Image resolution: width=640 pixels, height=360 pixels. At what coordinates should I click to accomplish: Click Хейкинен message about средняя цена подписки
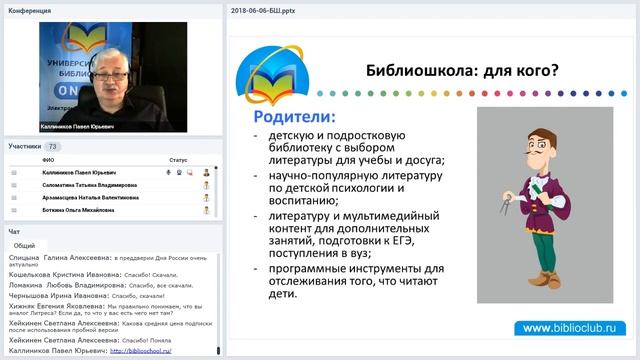(x=110, y=327)
